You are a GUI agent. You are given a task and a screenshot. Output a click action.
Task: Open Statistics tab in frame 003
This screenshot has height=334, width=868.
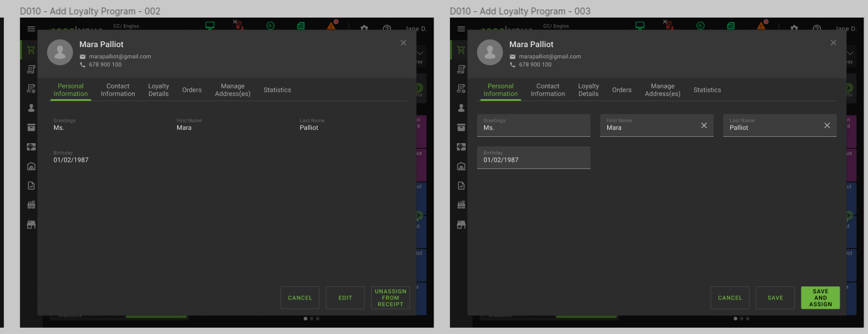point(707,90)
